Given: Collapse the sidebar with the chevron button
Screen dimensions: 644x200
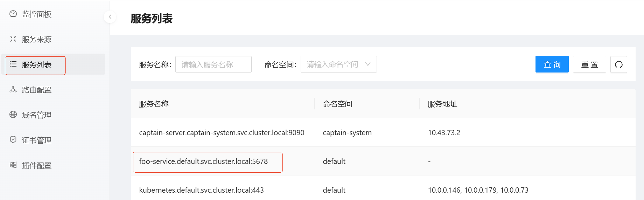Looking at the screenshot, I should pos(110,16).
